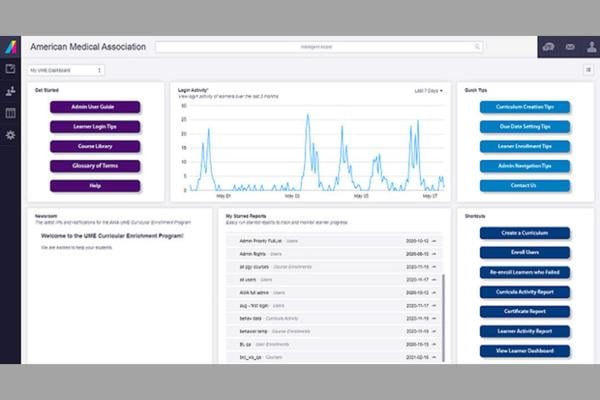
Task: Click the magnifier icon in search bar
Action: (477, 47)
